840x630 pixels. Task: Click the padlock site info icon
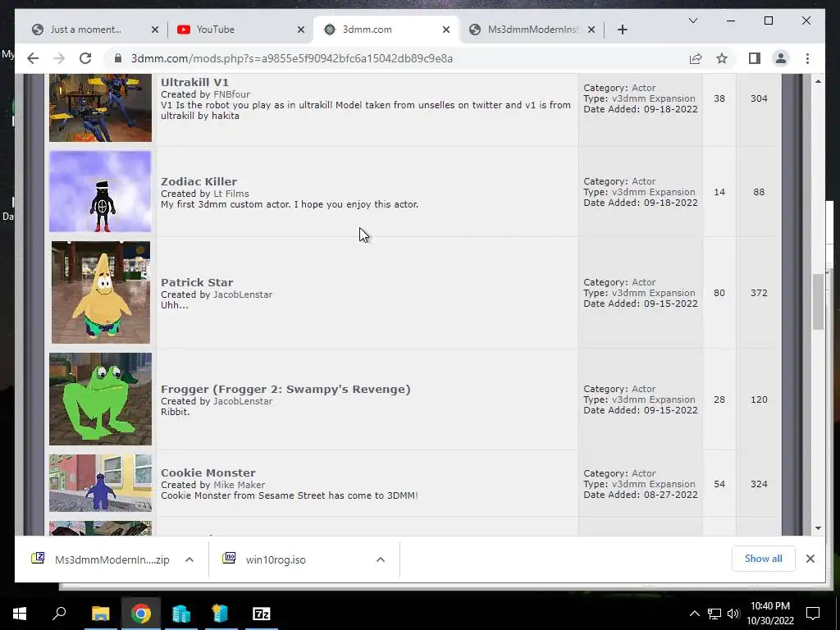[x=118, y=58]
